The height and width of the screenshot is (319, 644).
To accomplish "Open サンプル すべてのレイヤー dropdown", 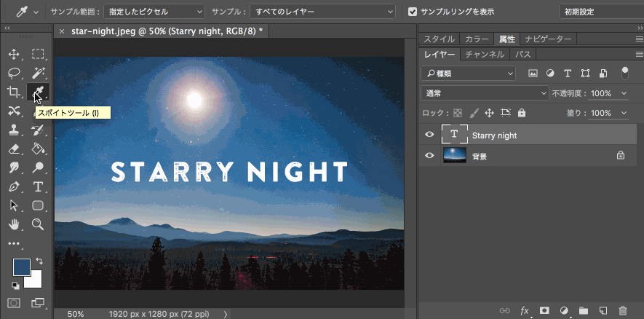I will 323,12.
